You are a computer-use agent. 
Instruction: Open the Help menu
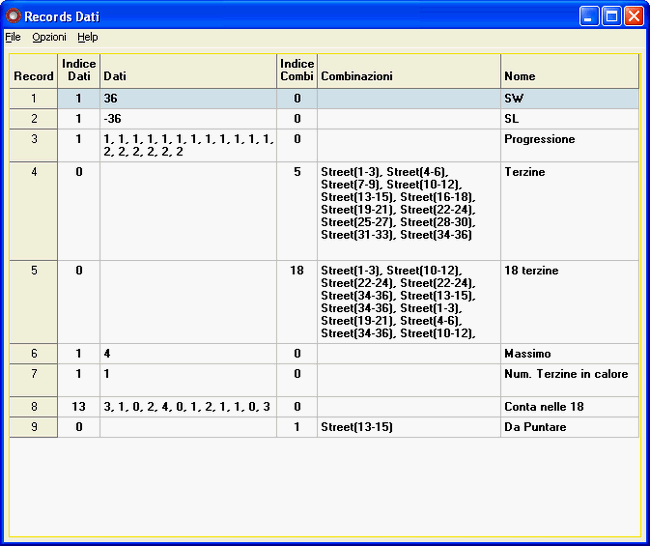(88, 37)
